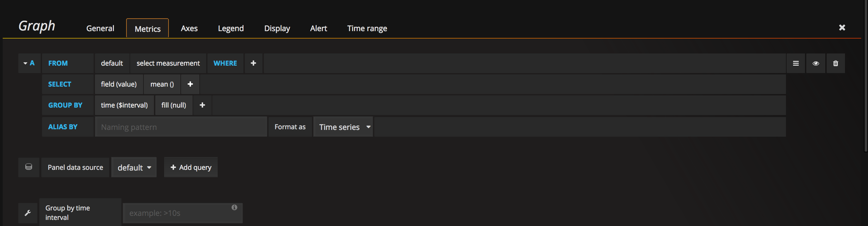
Task: Click the group by time info icon
Action: pos(234,207)
